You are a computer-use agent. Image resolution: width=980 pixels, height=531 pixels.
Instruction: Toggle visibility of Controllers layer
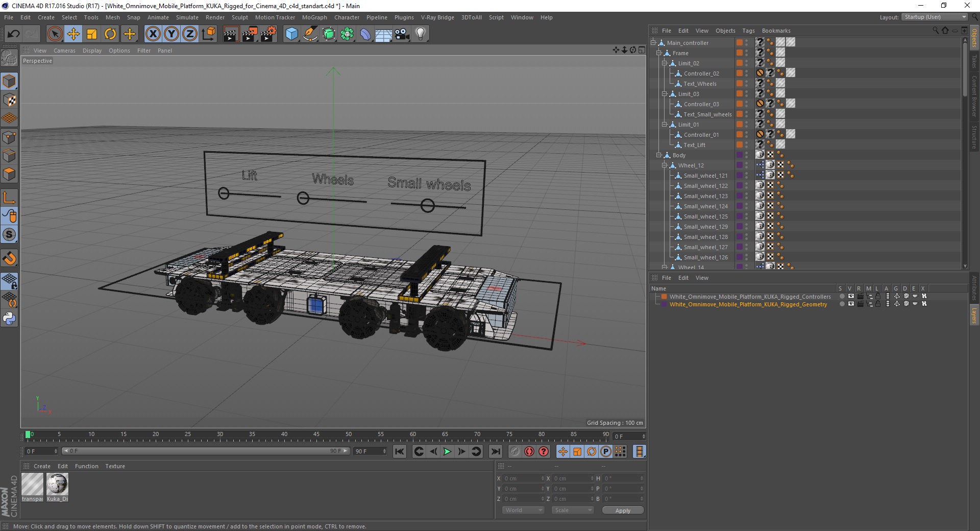pyautogui.click(x=851, y=296)
